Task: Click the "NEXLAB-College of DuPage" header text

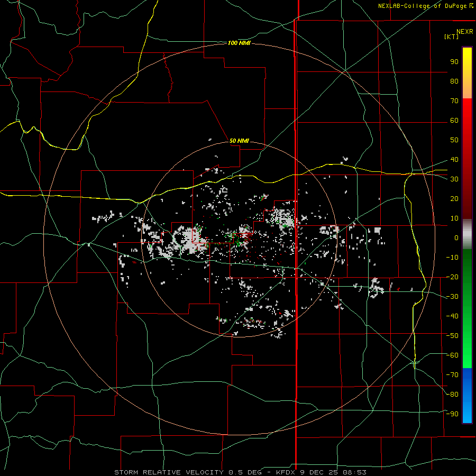Action: [x=422, y=6]
